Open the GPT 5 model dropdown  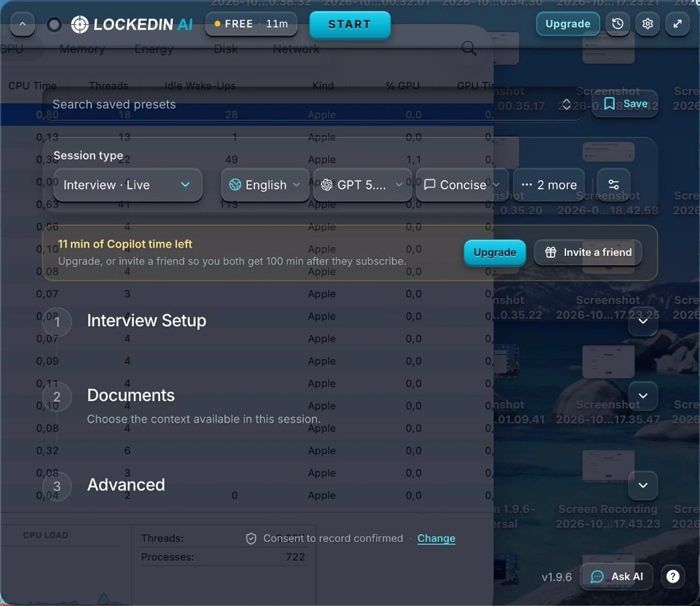coord(362,185)
